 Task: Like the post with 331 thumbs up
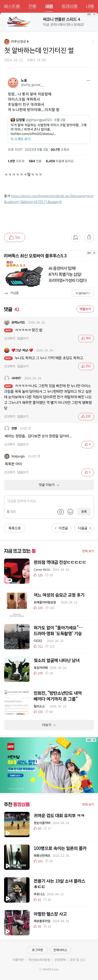coord(15,237)
